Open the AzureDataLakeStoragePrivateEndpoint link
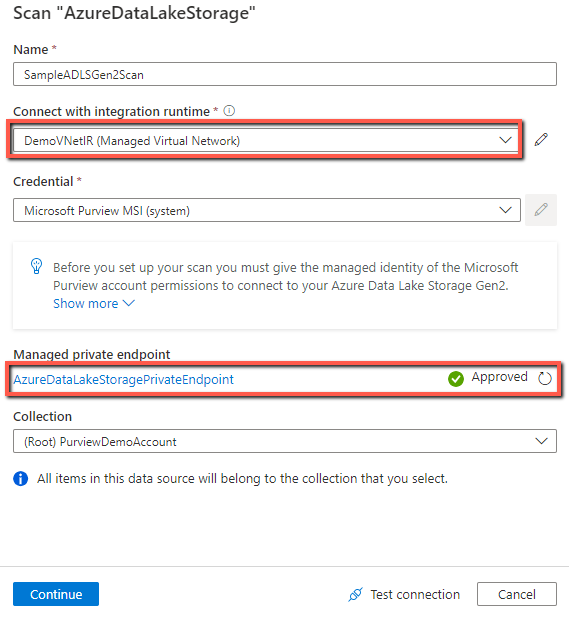Screen dimensions: 569x617 tap(124, 379)
